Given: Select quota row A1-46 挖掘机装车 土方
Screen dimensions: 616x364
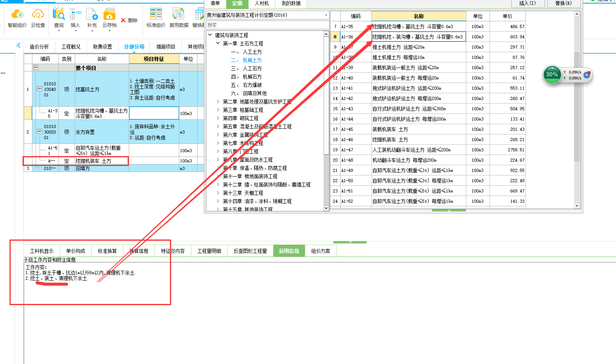Looking at the screenshot, I should coord(428,140).
